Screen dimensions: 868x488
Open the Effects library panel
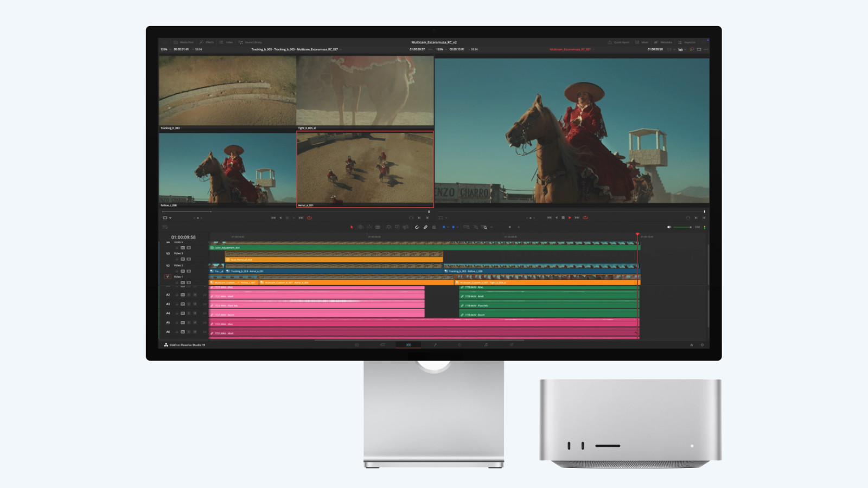tap(208, 42)
